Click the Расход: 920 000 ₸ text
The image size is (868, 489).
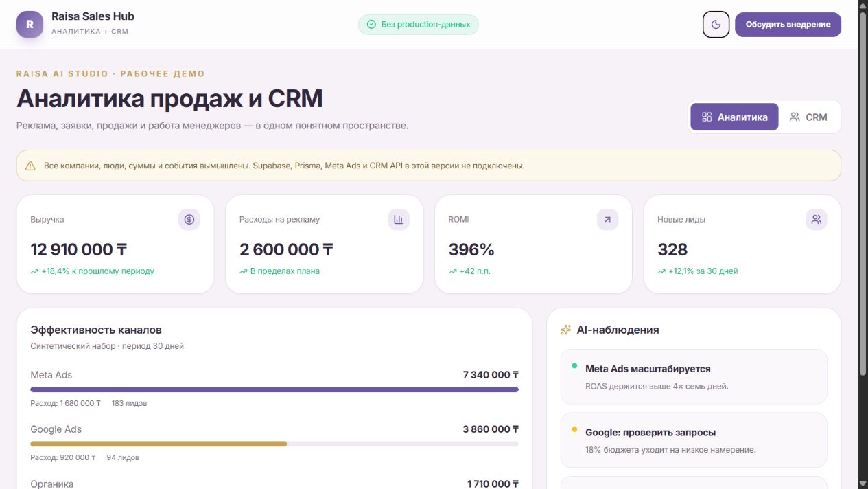63,457
